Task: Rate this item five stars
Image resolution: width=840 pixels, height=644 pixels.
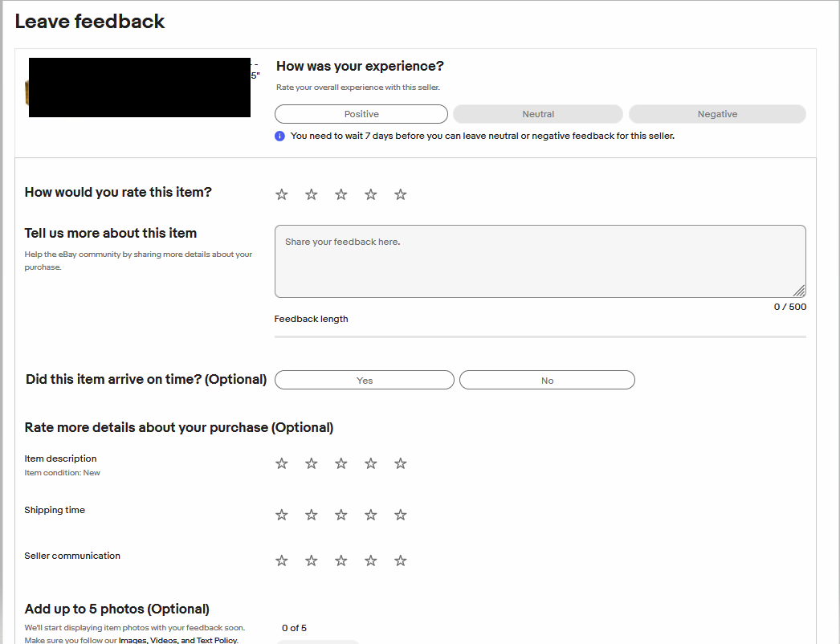Action: 401,194
